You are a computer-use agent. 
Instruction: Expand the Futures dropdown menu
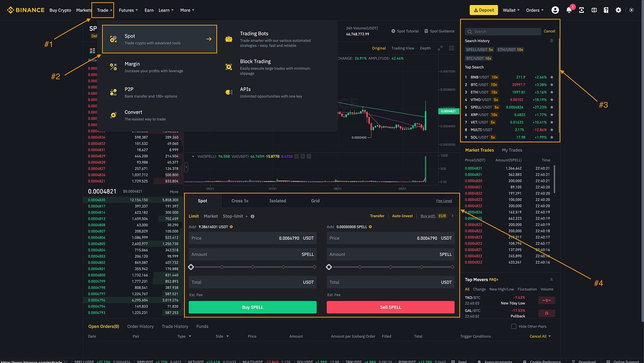coord(128,10)
